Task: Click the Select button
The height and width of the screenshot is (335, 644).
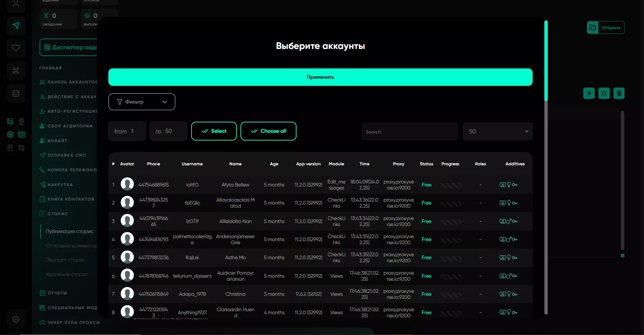Action: coord(214,131)
